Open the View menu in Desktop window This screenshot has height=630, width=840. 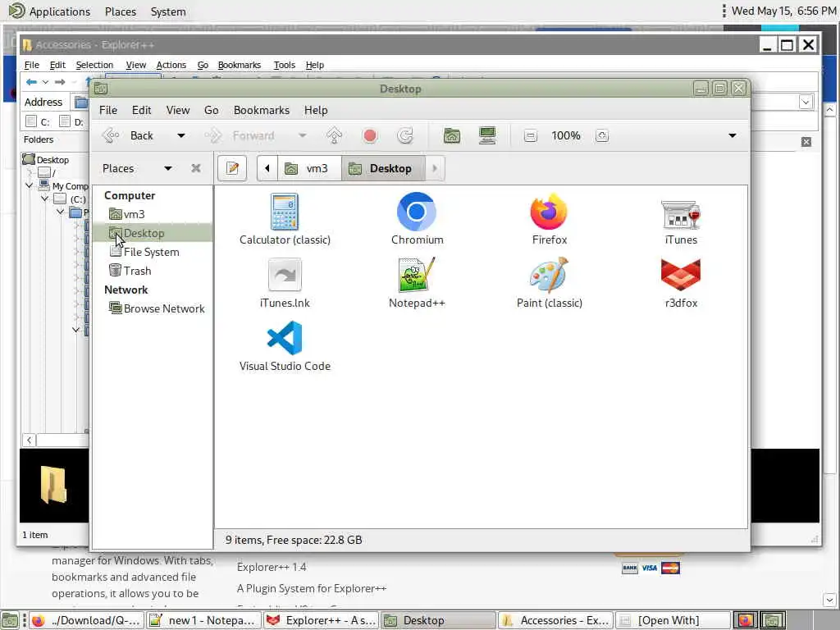pyautogui.click(x=177, y=110)
